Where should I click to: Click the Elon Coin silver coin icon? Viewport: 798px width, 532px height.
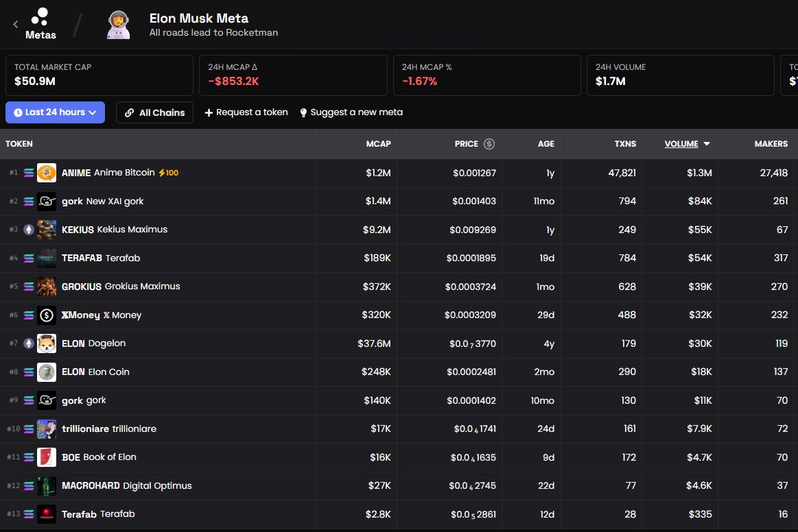tap(46, 372)
